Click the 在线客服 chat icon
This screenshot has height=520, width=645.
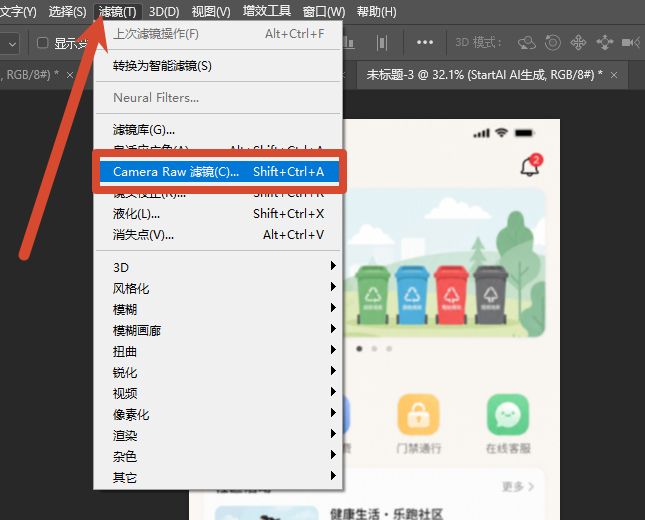point(508,415)
